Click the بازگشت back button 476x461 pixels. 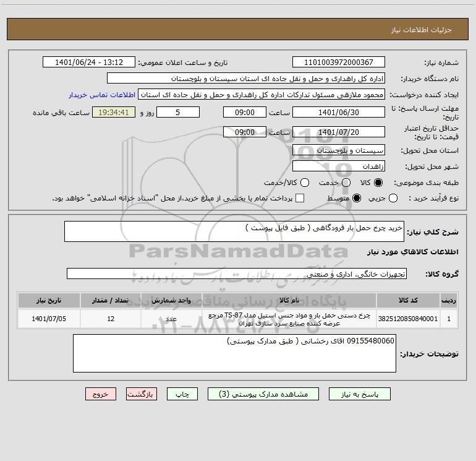click(x=142, y=394)
